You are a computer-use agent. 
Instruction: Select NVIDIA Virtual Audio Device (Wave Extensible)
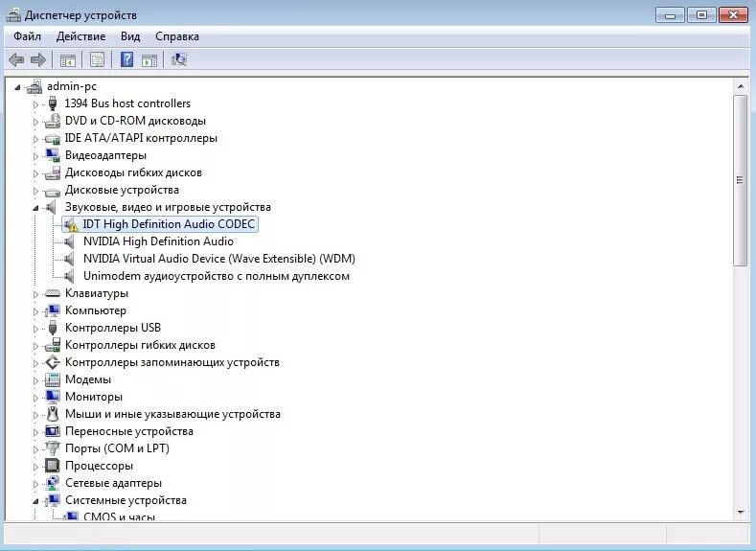click(x=218, y=259)
